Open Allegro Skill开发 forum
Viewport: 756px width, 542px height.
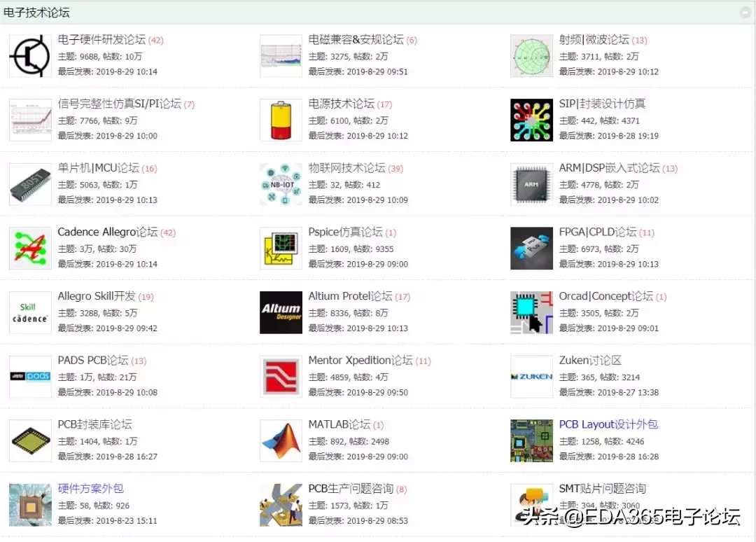(x=97, y=296)
